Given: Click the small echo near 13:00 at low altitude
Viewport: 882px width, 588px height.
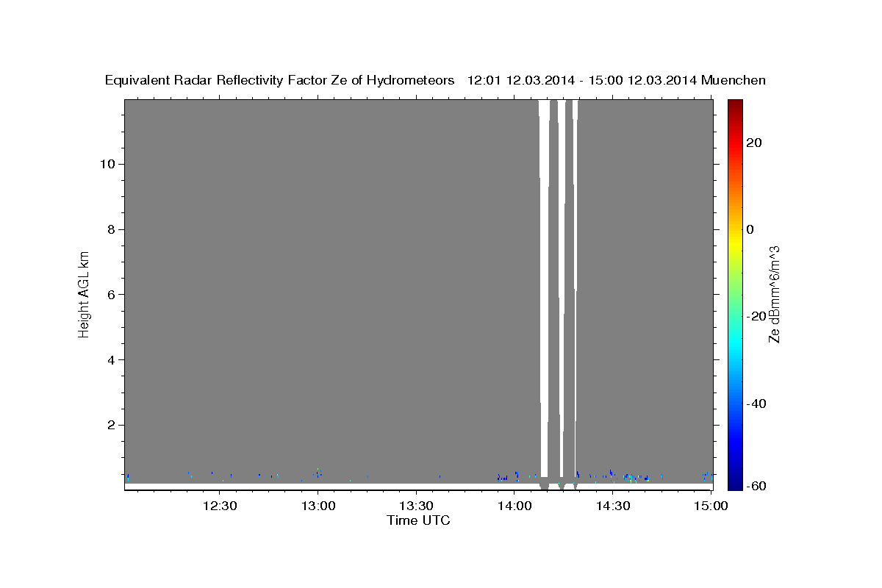Looking at the screenshot, I should pyautogui.click(x=318, y=473).
